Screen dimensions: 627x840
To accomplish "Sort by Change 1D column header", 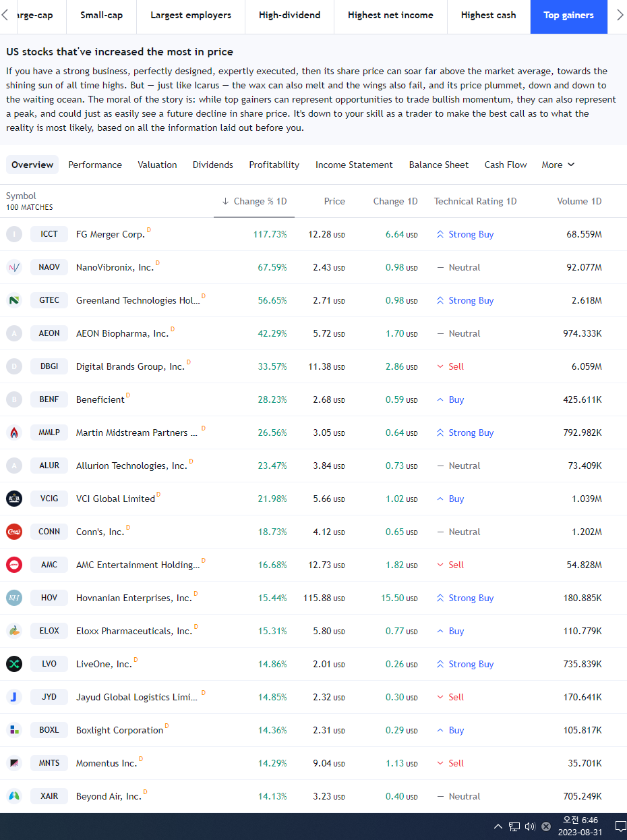I will [x=396, y=201].
